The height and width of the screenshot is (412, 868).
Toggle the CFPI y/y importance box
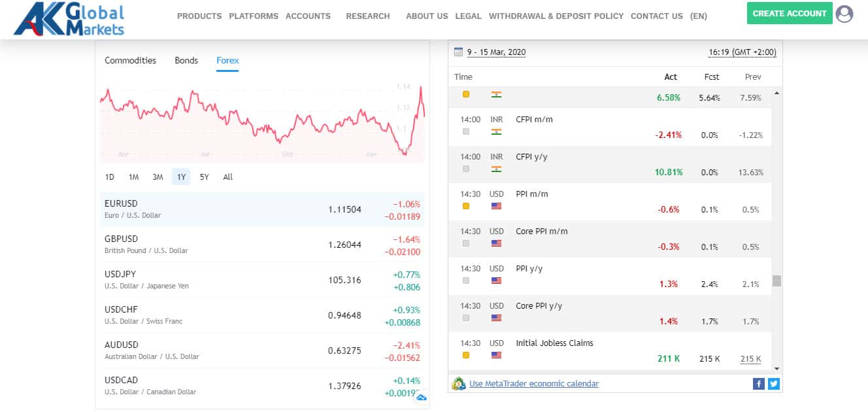[466, 169]
